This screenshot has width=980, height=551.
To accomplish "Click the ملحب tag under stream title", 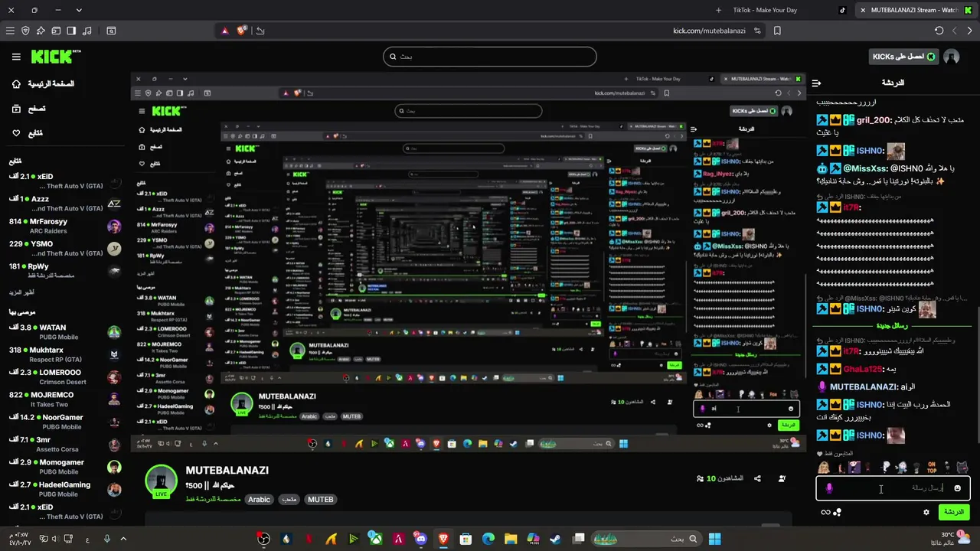I will (x=289, y=500).
